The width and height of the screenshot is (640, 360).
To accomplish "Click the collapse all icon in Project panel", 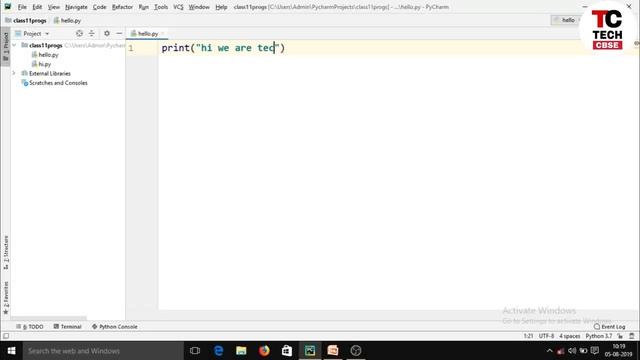I will click(x=91, y=33).
